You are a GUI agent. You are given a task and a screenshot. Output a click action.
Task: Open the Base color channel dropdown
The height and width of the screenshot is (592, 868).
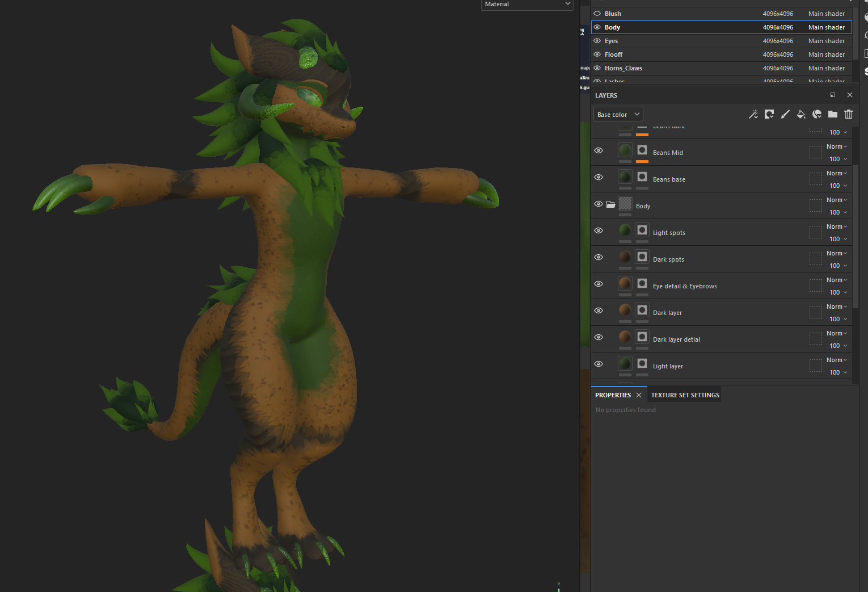click(x=618, y=115)
